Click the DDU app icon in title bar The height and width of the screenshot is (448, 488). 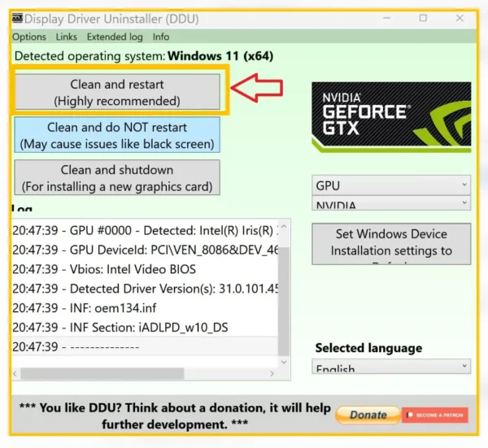pyautogui.click(x=17, y=19)
